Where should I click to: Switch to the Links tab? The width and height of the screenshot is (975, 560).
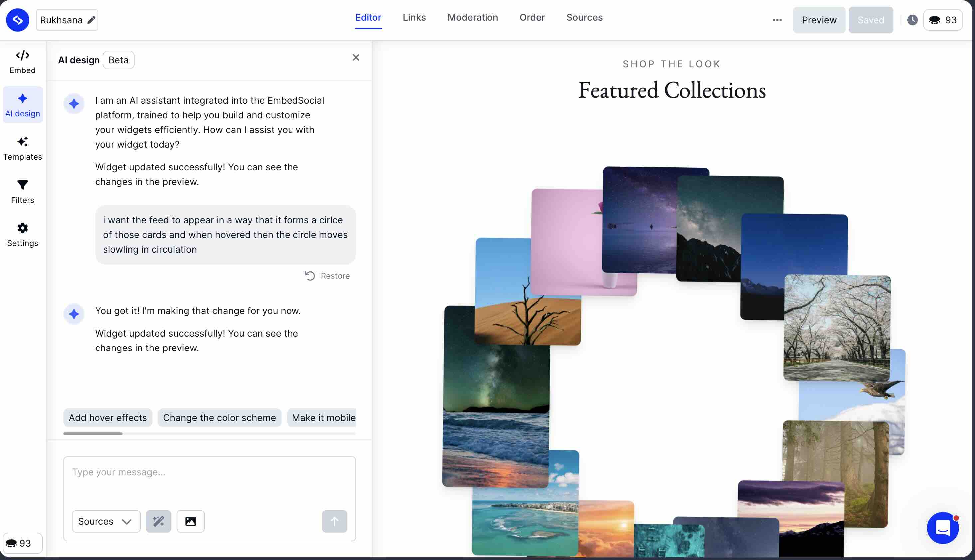tap(414, 18)
